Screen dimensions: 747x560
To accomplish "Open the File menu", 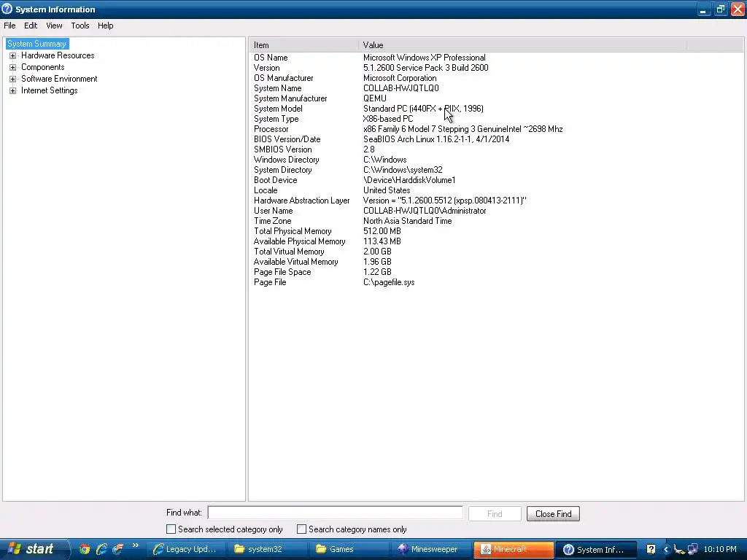I will point(9,26).
